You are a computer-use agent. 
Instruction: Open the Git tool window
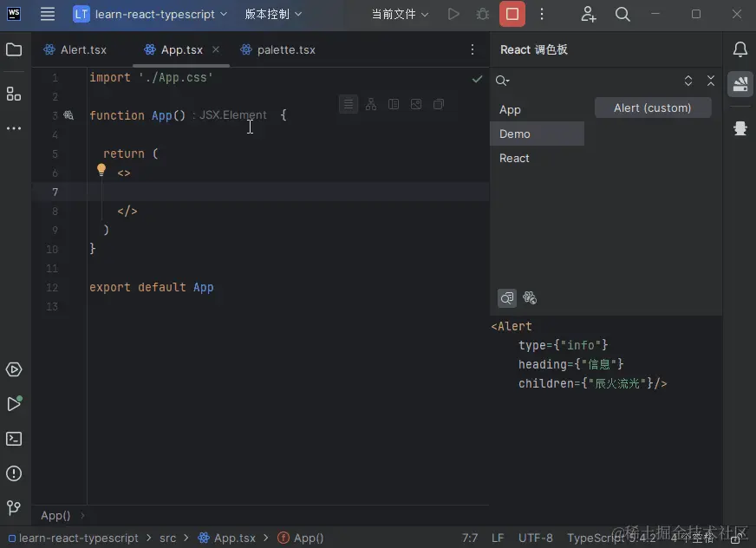click(14, 507)
